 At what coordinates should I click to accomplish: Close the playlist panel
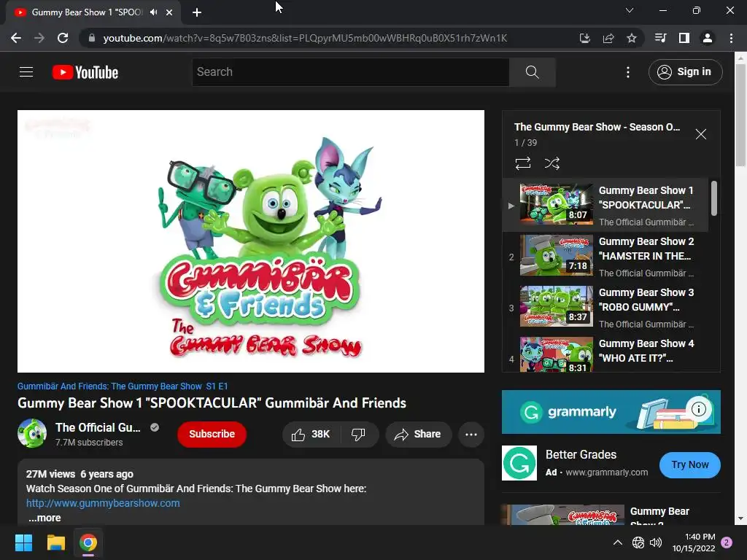tap(701, 134)
